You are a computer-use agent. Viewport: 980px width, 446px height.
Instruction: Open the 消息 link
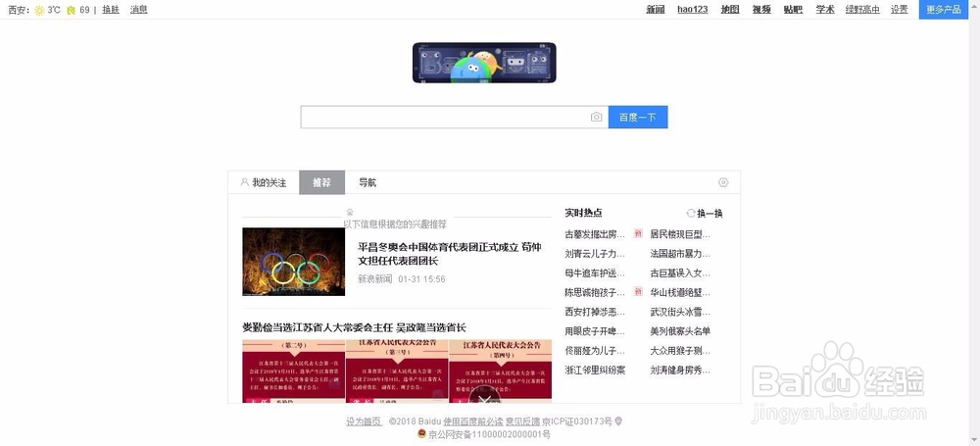coord(139,10)
